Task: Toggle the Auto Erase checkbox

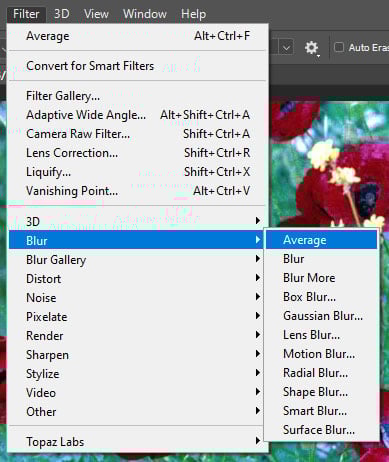Action: coord(339,47)
